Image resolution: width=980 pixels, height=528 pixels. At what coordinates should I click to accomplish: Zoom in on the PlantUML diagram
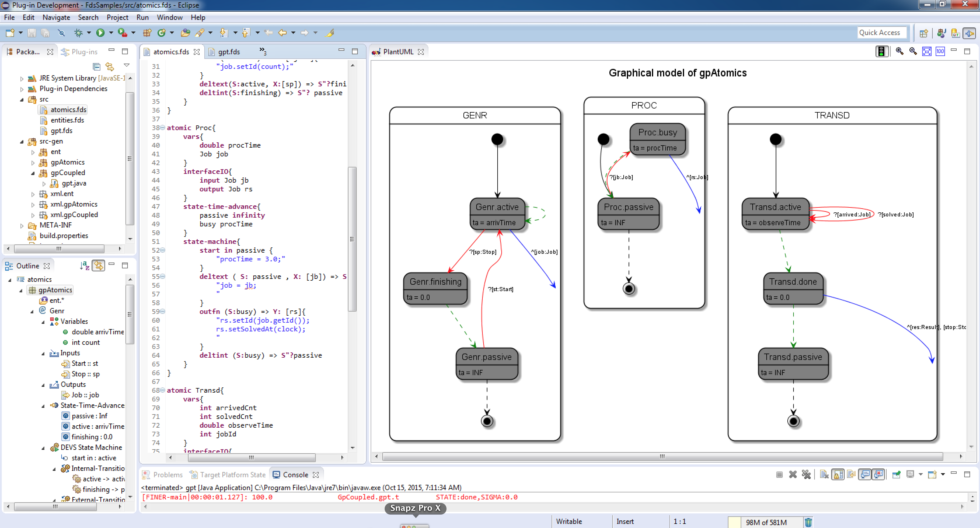(900, 51)
